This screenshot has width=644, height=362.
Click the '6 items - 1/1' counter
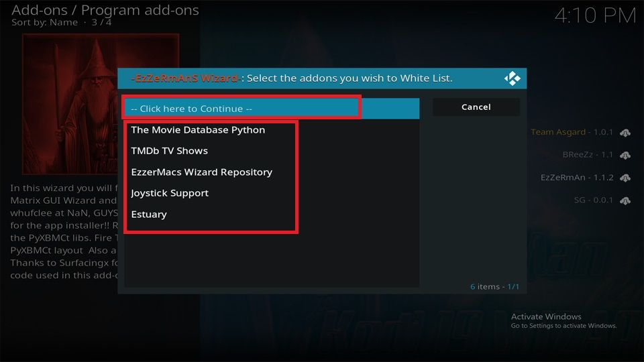[494, 286]
